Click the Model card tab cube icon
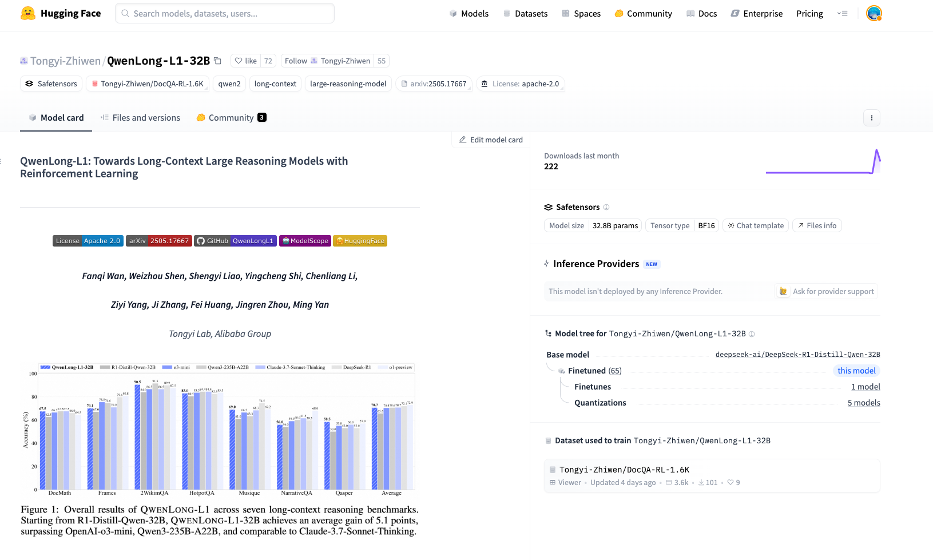 (x=33, y=117)
